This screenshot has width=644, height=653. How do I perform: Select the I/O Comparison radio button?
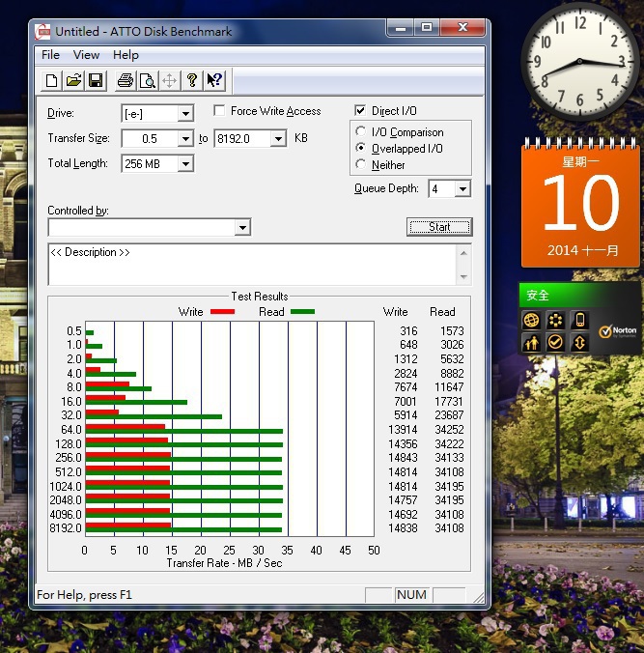361,131
